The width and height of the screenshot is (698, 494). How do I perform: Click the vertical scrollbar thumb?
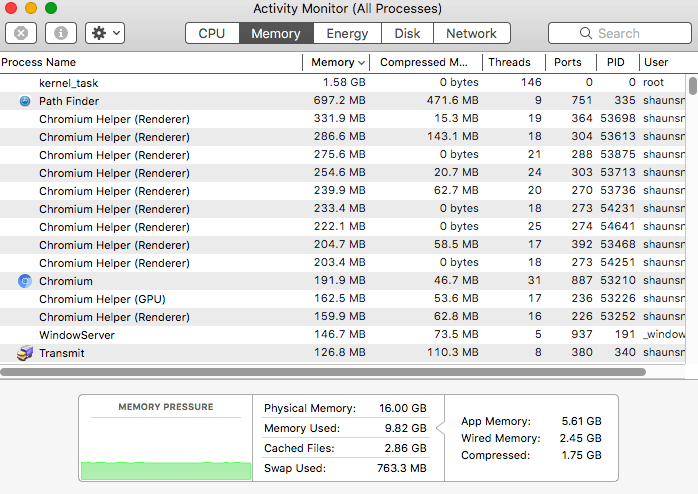[x=692, y=86]
